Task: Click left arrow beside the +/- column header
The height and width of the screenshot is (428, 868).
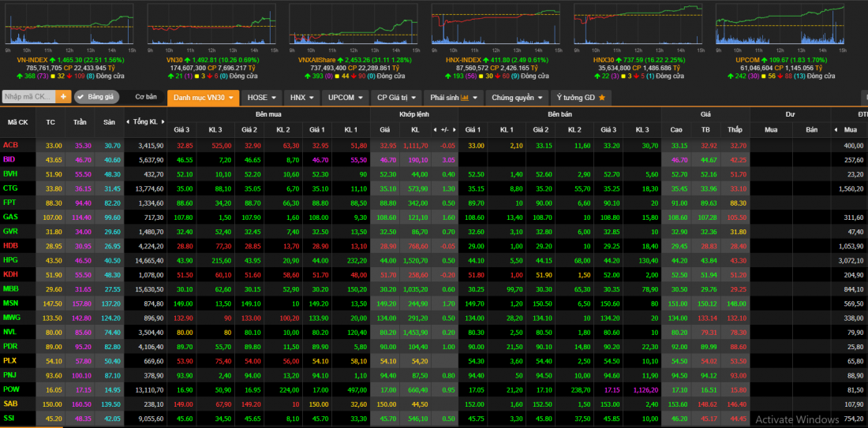Action: (x=436, y=129)
